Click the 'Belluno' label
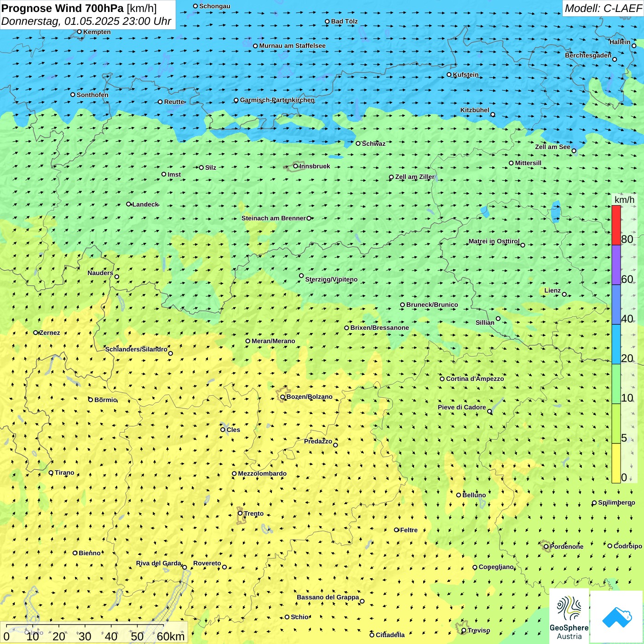 pyautogui.click(x=474, y=495)
